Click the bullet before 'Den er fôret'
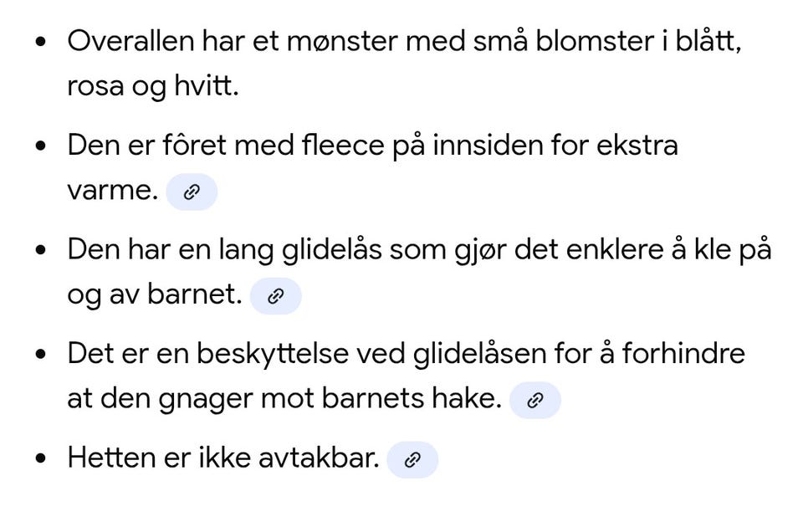The width and height of the screenshot is (803, 532). coord(41,146)
